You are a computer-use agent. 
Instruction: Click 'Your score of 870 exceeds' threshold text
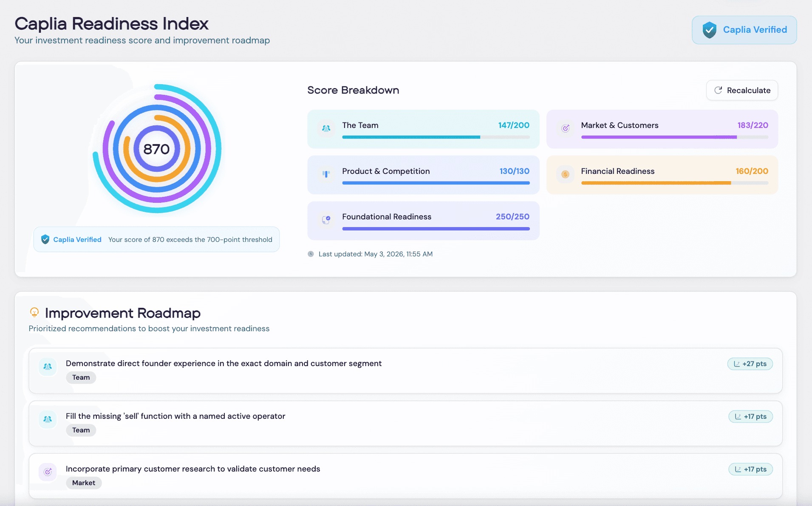(190, 240)
